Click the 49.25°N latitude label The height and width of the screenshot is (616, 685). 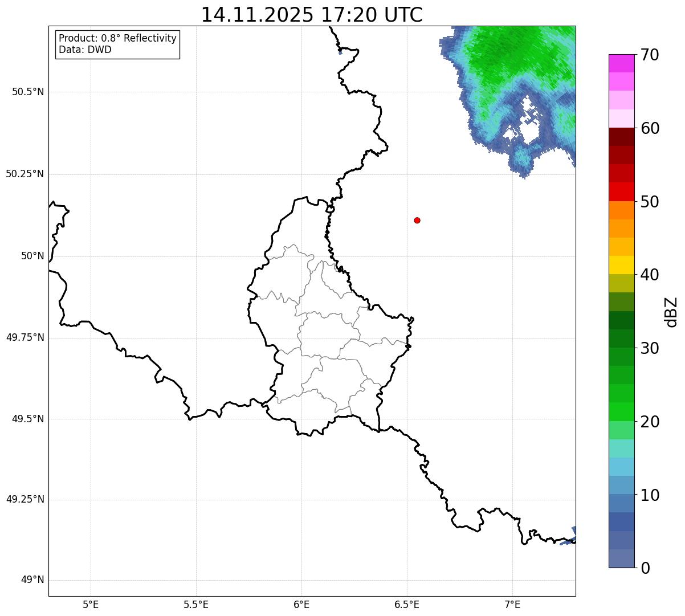25,500
